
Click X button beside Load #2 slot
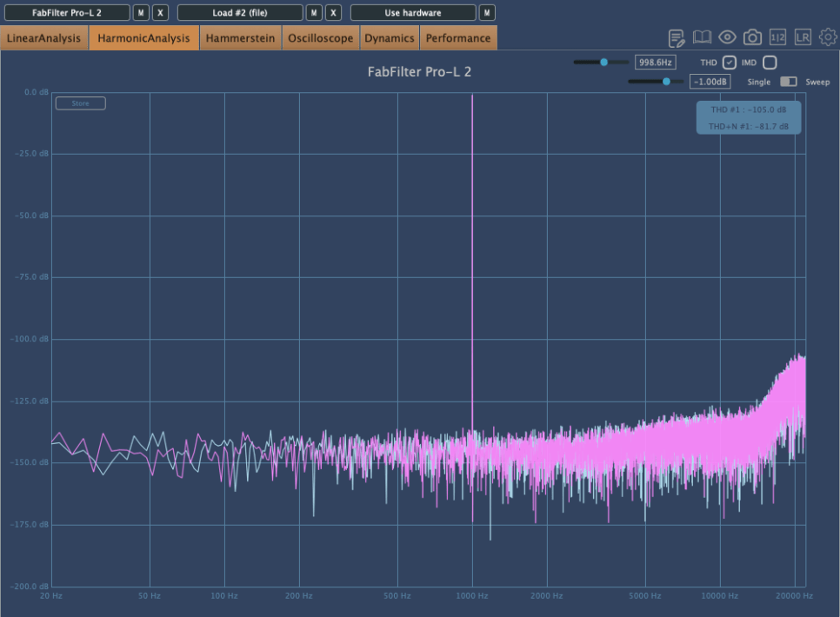coord(333,13)
